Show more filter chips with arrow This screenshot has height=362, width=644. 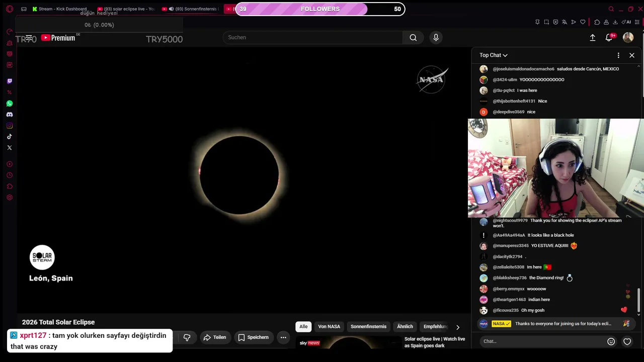coord(457,327)
